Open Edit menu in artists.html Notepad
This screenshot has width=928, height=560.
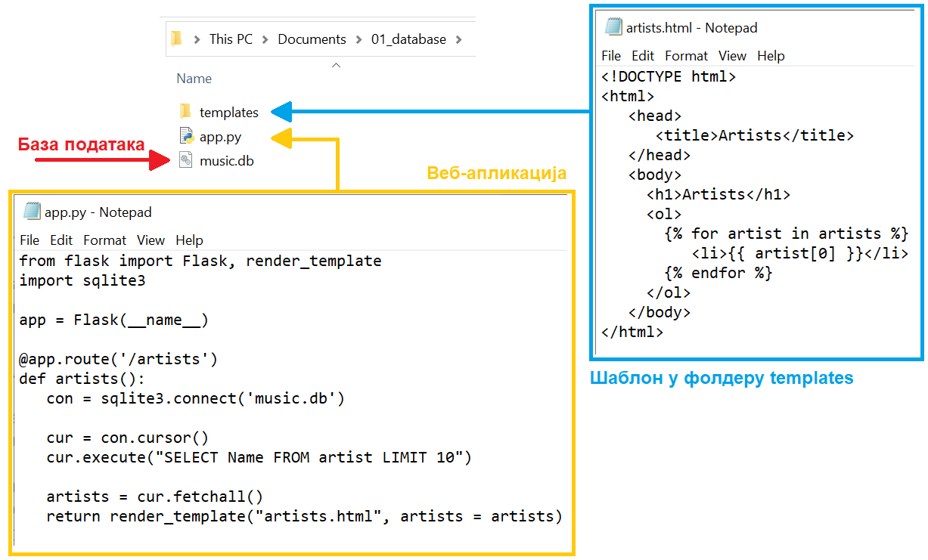click(x=643, y=56)
